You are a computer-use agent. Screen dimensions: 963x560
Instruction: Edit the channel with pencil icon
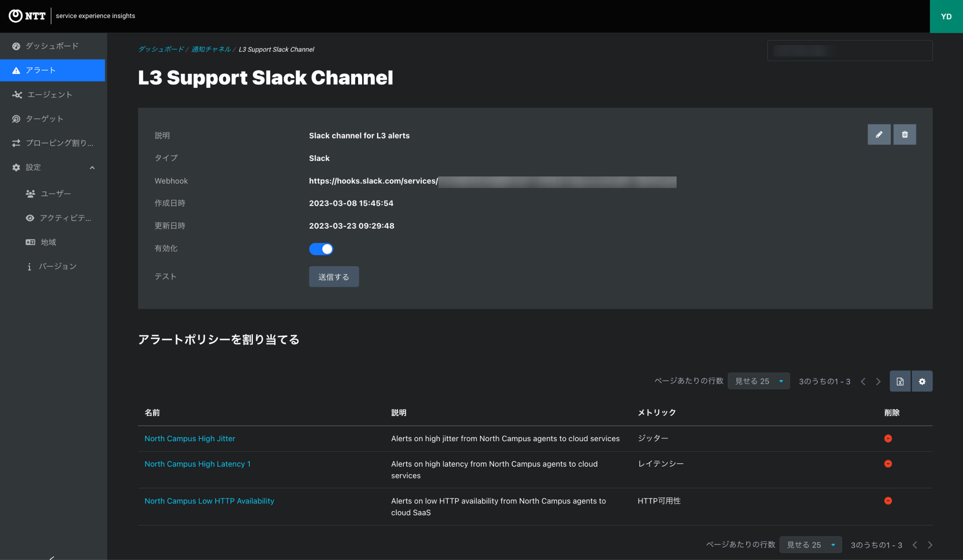[x=879, y=134]
